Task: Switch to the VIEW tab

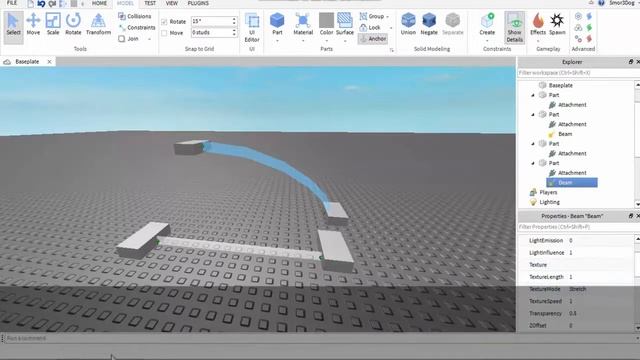Action: pyautogui.click(x=171, y=3)
